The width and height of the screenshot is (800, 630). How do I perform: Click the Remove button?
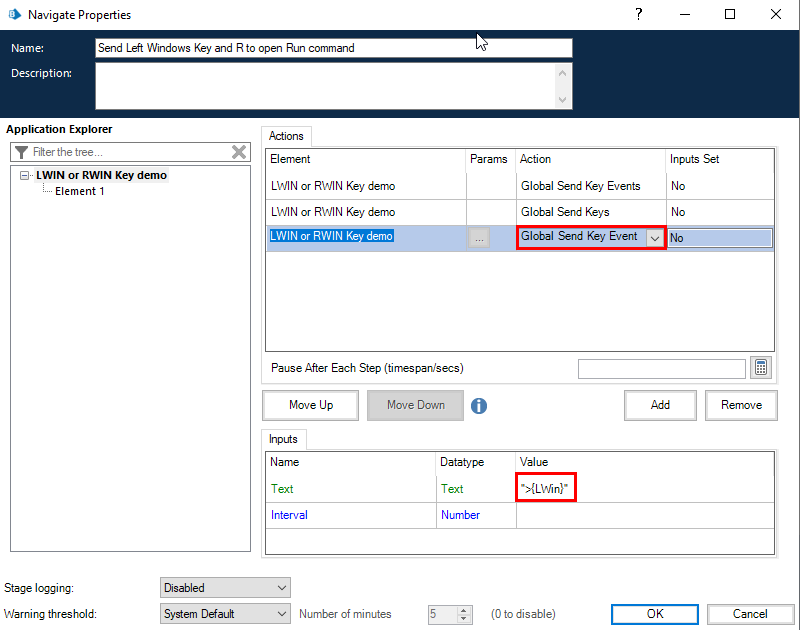(x=741, y=405)
